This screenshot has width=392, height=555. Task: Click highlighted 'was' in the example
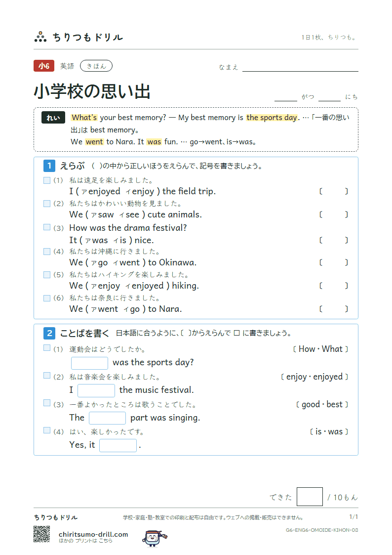(154, 141)
